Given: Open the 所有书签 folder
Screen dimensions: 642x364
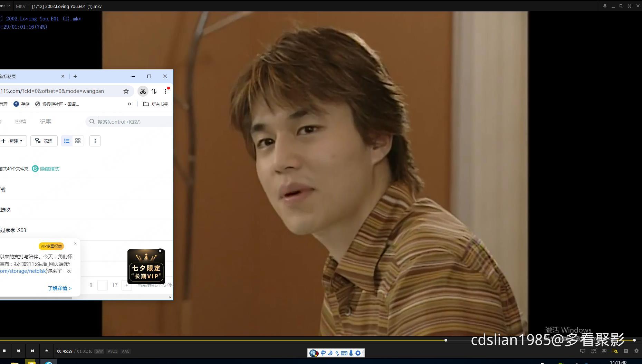Looking at the screenshot, I should pyautogui.click(x=156, y=104).
